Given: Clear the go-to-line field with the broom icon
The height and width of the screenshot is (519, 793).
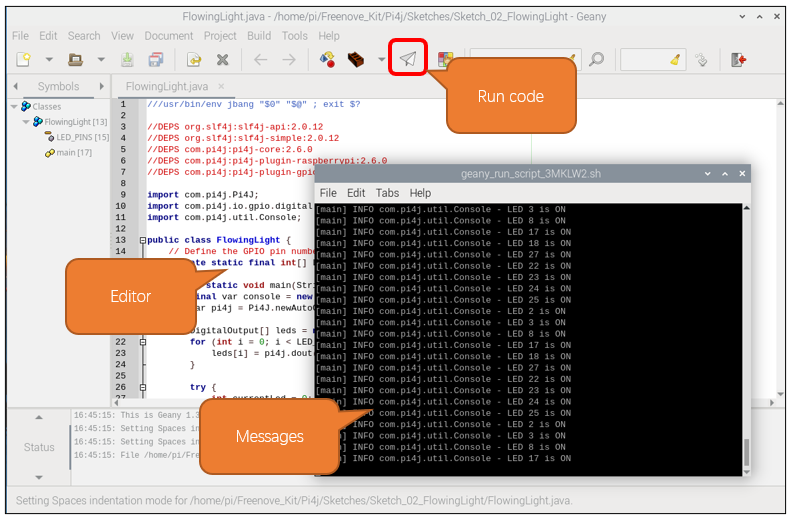Looking at the screenshot, I should click(675, 60).
